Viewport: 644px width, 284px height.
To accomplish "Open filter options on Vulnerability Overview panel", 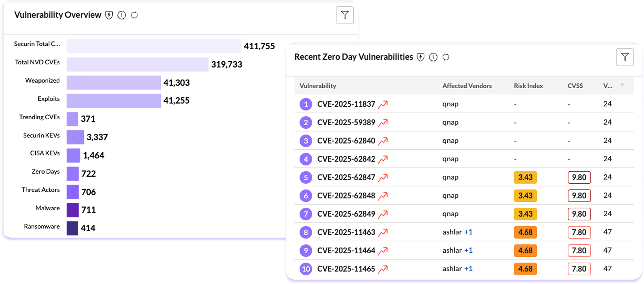I will pyautogui.click(x=345, y=15).
